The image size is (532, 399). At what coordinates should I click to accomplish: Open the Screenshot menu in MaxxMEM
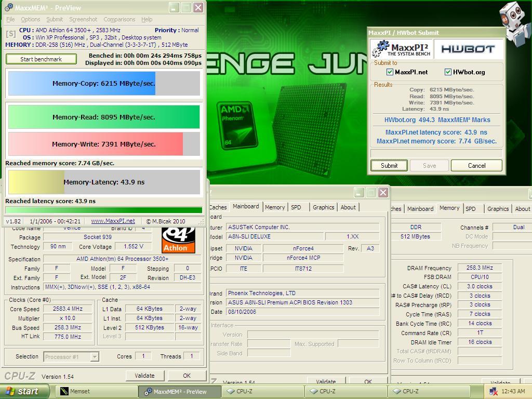pyautogui.click(x=83, y=19)
